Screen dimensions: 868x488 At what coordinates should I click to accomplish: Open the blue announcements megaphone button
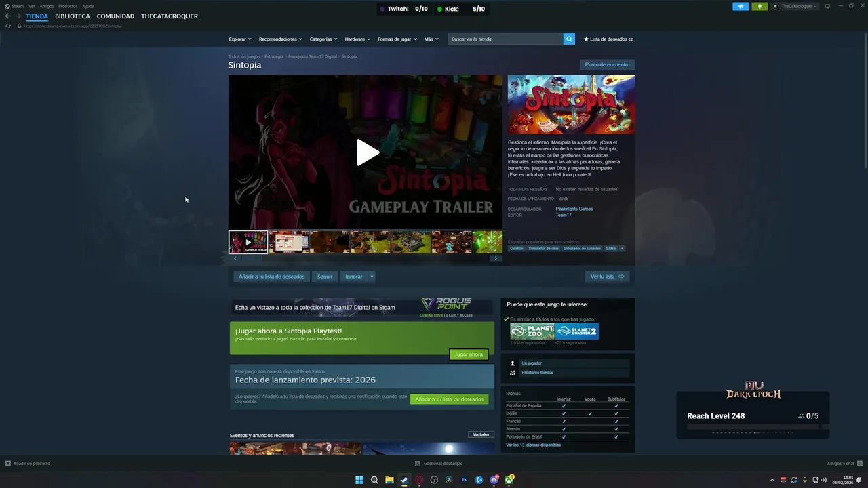(x=741, y=6)
